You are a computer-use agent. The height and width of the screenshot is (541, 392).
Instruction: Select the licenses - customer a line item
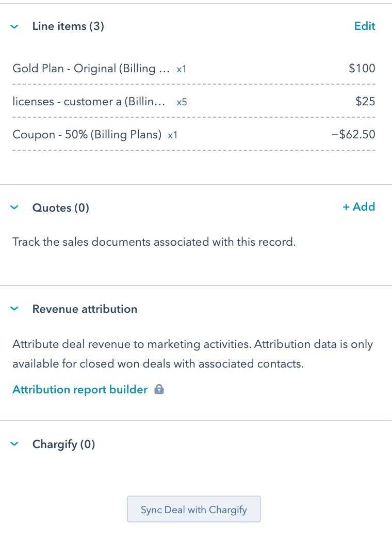point(89,102)
